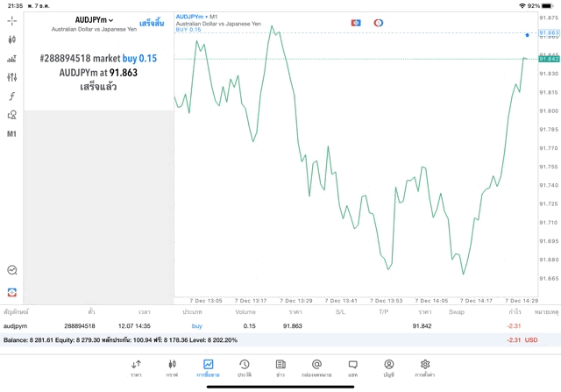Open chart settings sliders icon
This screenshot has height=392, width=561.
pos(11,77)
